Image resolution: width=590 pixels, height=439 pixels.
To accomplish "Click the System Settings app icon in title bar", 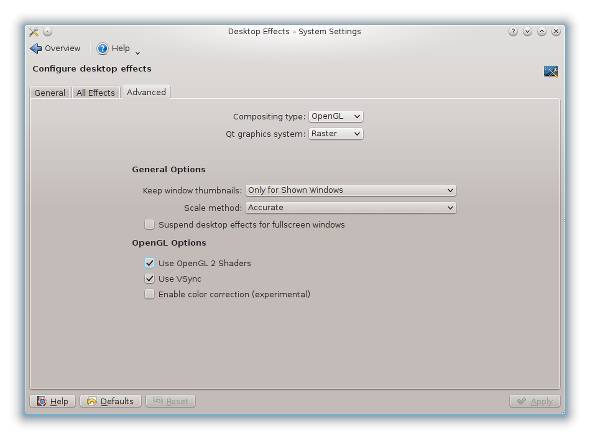I will pyautogui.click(x=34, y=32).
